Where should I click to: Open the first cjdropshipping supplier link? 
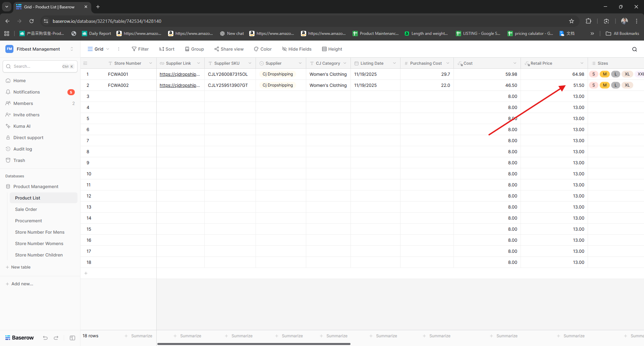tap(179, 74)
